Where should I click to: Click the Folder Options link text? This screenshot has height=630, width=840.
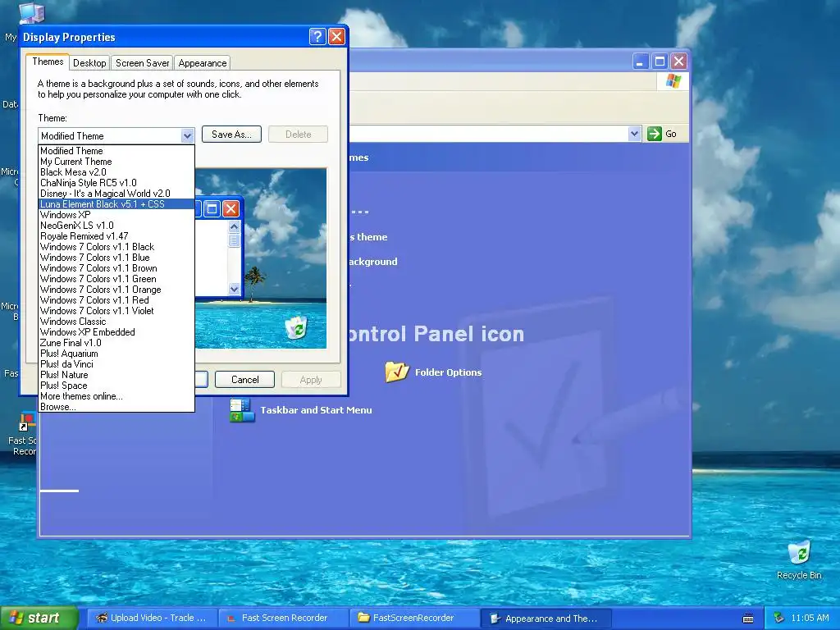click(x=449, y=372)
